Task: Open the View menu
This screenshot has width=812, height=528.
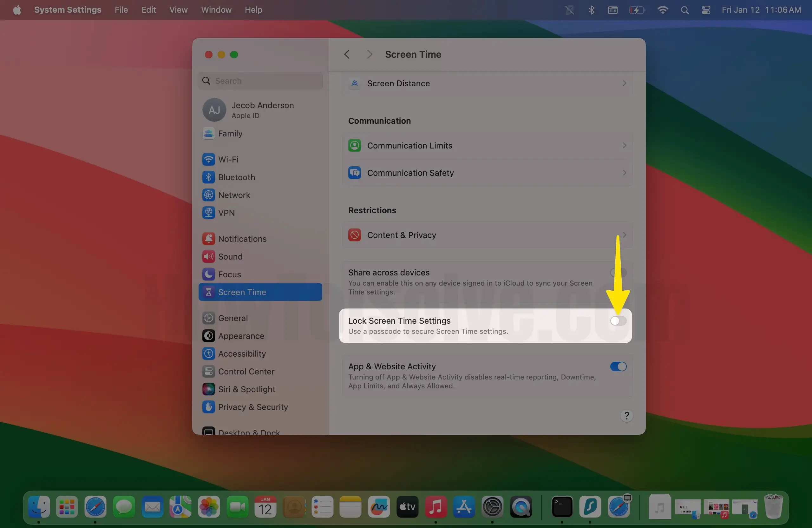Action: click(x=178, y=10)
